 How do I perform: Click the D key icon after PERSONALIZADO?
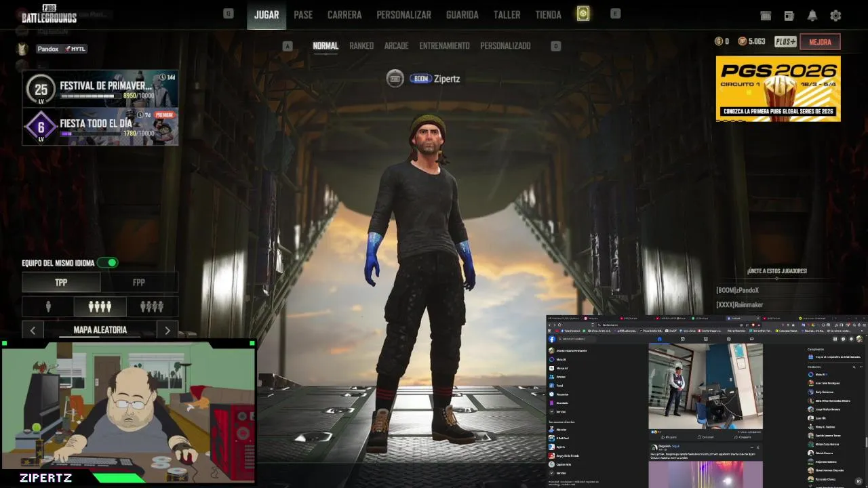coord(556,46)
